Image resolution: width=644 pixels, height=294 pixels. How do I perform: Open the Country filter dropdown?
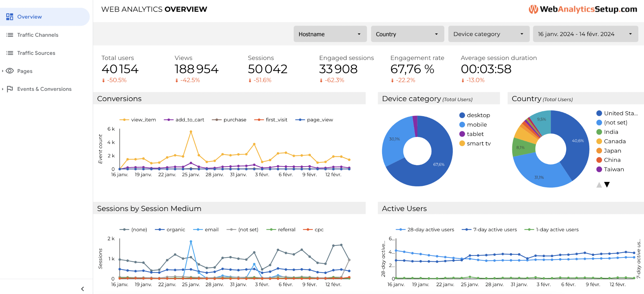(x=407, y=34)
